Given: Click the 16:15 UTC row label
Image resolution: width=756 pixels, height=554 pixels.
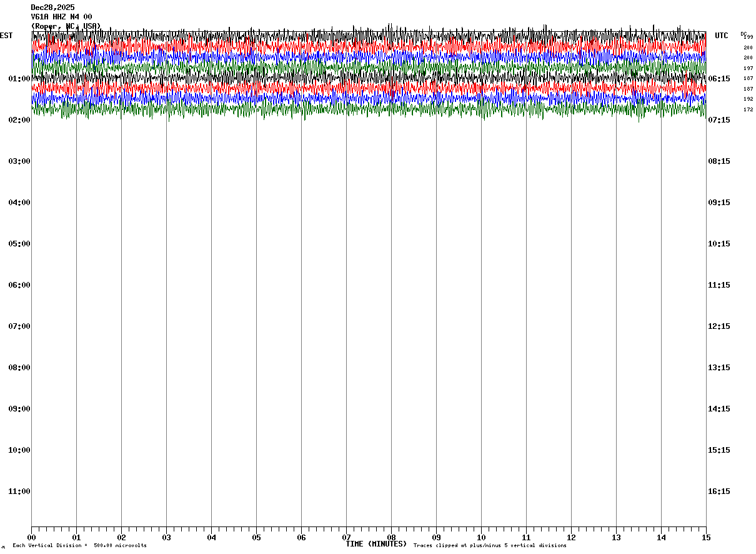Looking at the screenshot, I should [x=719, y=491].
